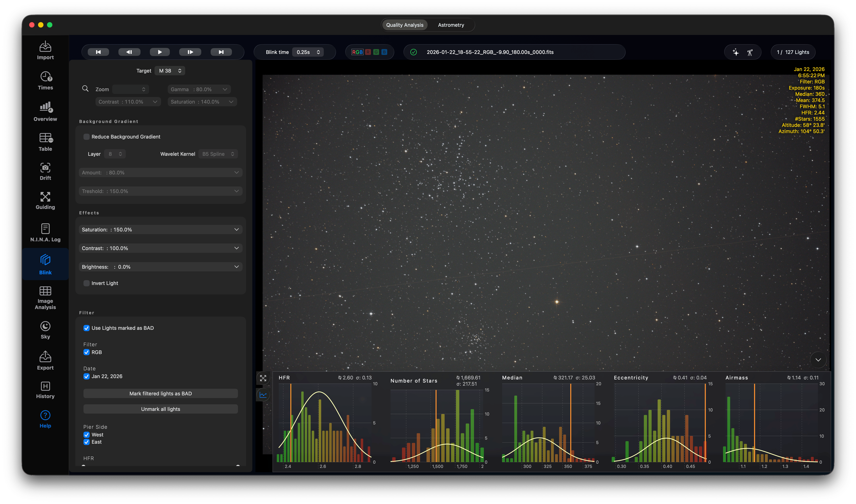Step forward one frame

[190, 52]
